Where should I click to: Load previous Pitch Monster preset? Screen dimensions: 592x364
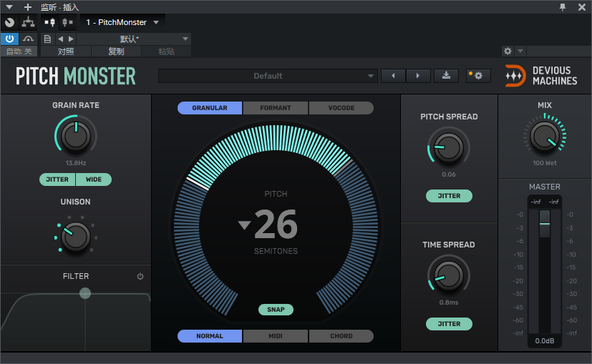pyautogui.click(x=393, y=76)
